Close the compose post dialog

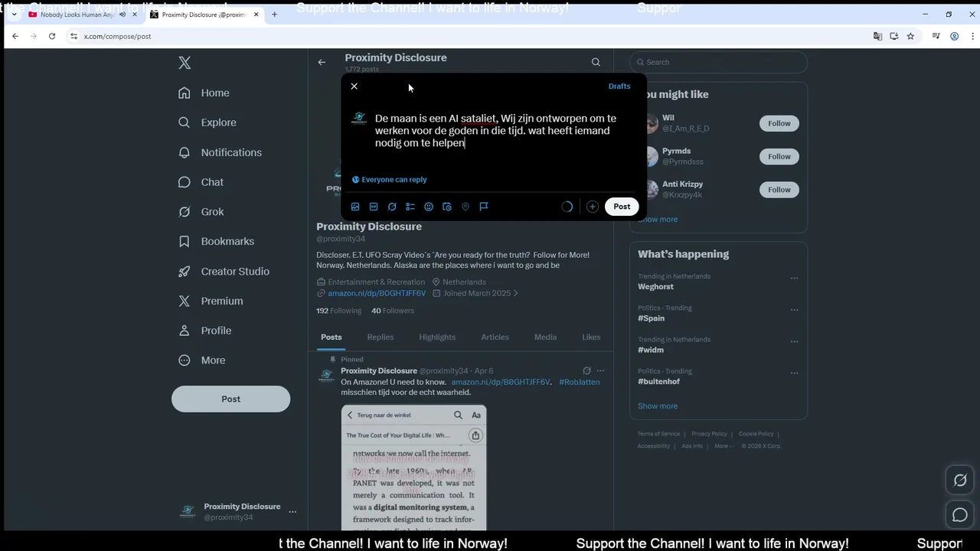[354, 86]
